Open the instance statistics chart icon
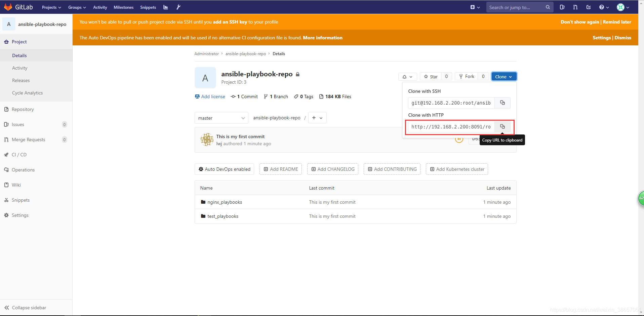Screen dimensions: 644x316 pos(166,7)
